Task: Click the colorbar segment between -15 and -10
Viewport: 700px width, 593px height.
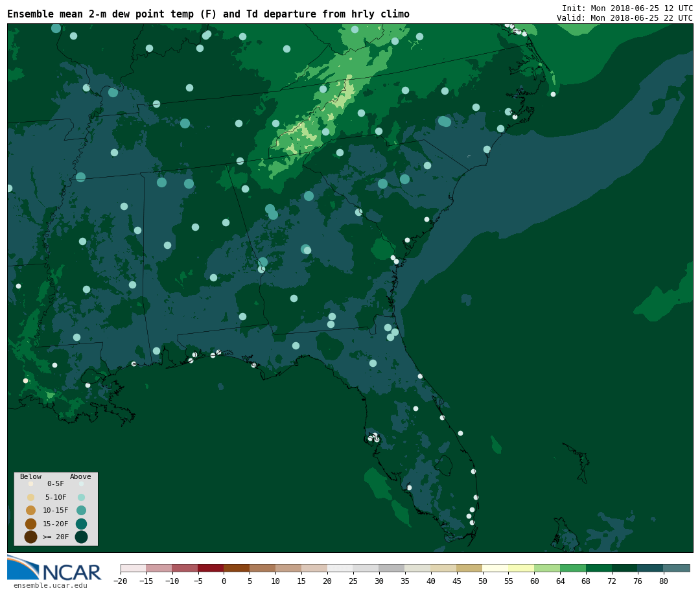Action: tap(159, 568)
